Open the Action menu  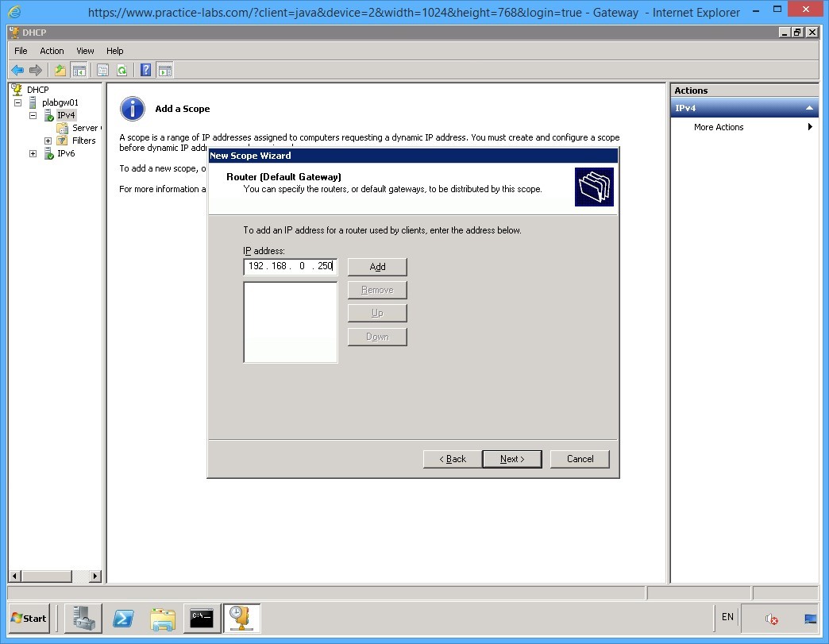pyautogui.click(x=52, y=50)
